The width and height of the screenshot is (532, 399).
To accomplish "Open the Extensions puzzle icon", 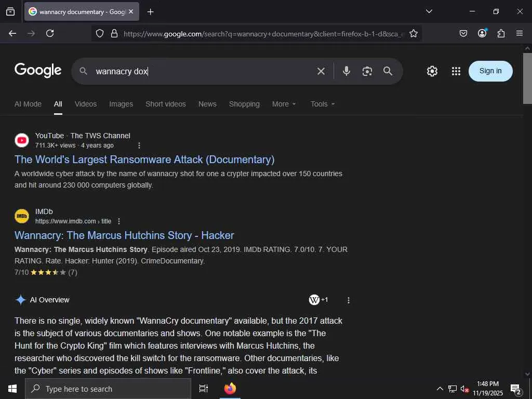I will pyautogui.click(x=501, y=33).
